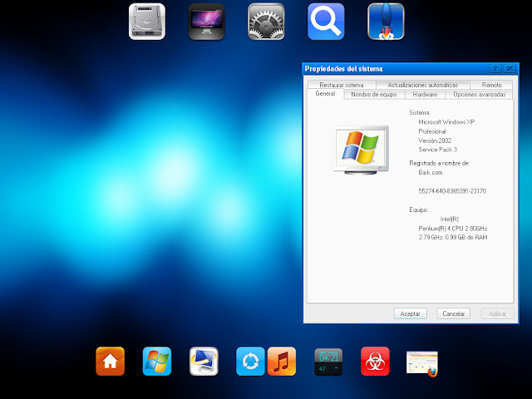Viewport: 532px width, 399px height.
Task: Click the Registrado a nombre de label
Action: tap(440, 163)
